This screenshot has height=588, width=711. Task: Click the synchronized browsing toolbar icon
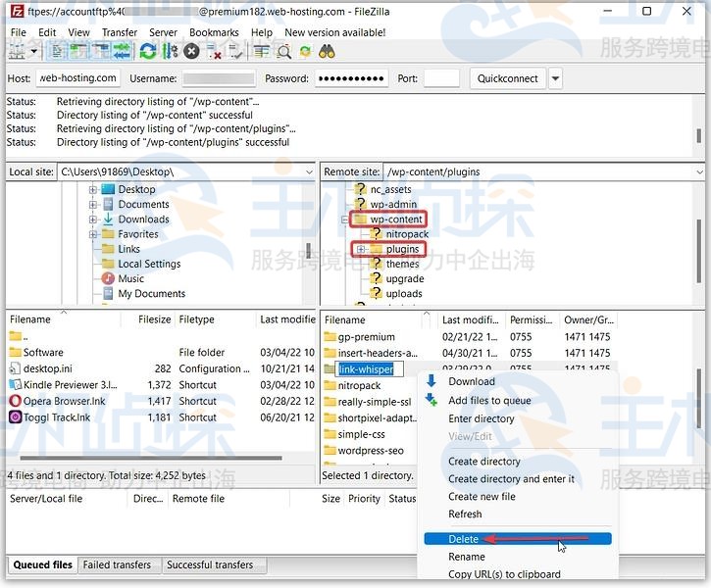click(306, 51)
